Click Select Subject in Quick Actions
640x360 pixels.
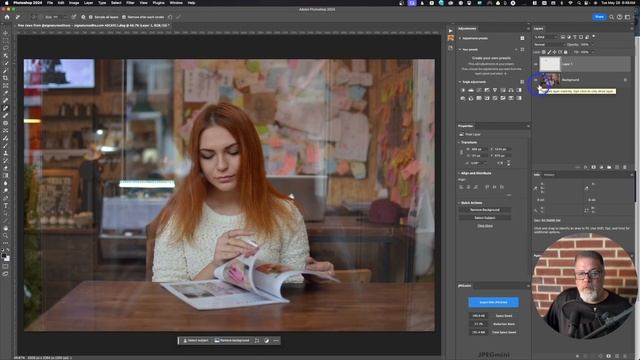coord(484,218)
